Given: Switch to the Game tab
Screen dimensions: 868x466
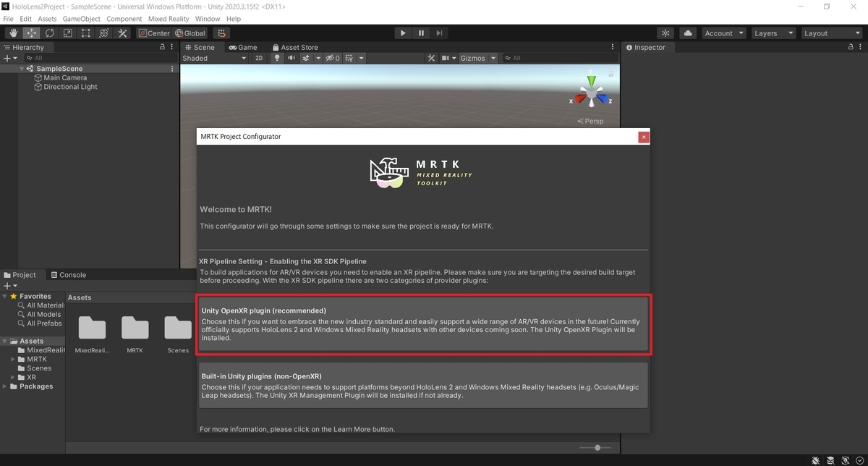Looking at the screenshot, I should (x=243, y=47).
